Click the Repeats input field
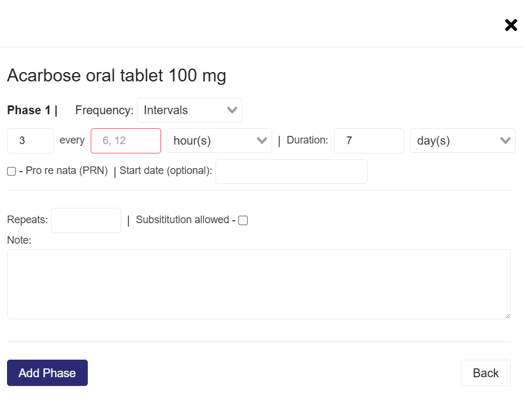Image resolution: width=532 pixels, height=410 pixels. point(85,220)
